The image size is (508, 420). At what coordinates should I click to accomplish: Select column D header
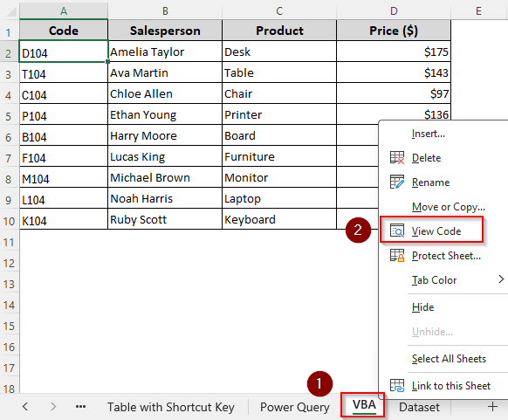point(394,11)
